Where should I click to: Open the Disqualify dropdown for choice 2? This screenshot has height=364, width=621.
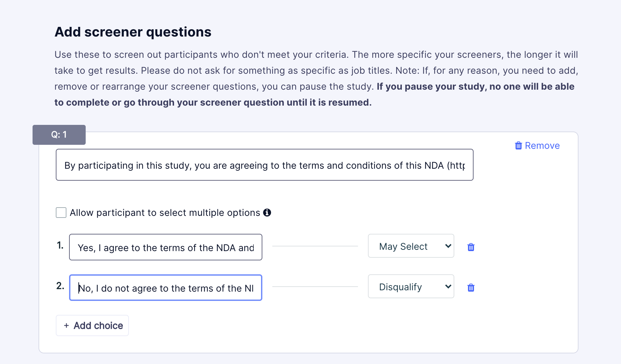tap(411, 286)
